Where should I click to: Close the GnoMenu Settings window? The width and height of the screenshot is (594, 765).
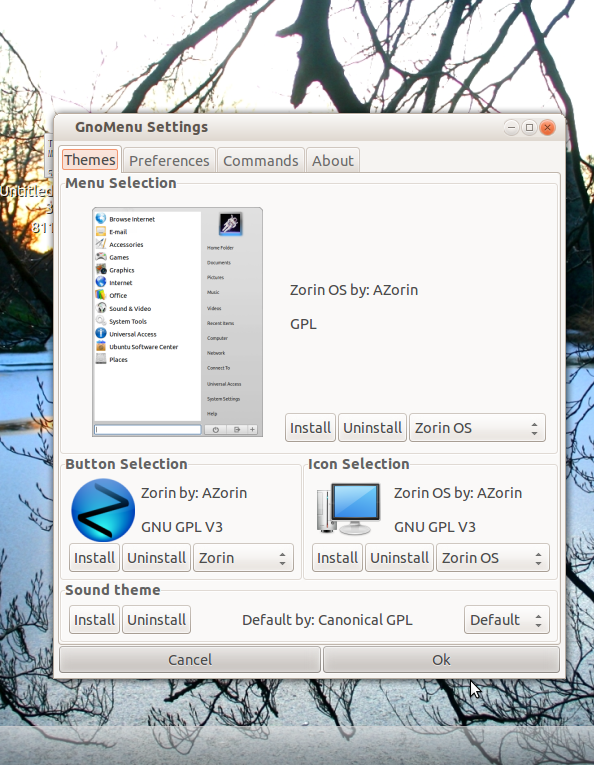pos(547,128)
